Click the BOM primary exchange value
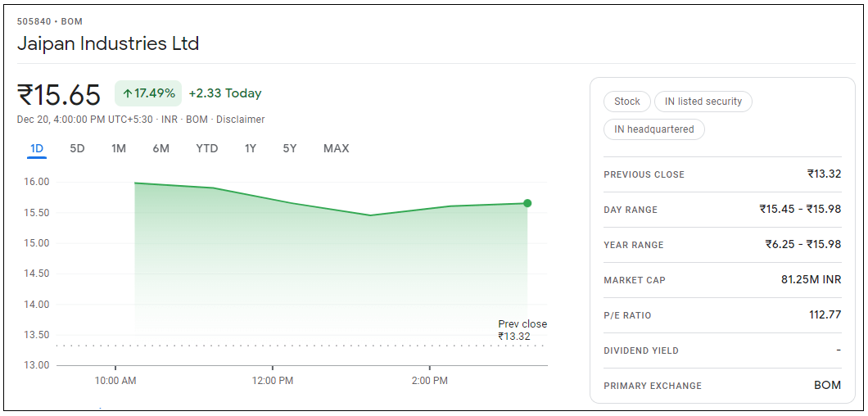This screenshot has height=416, width=868. tap(828, 386)
